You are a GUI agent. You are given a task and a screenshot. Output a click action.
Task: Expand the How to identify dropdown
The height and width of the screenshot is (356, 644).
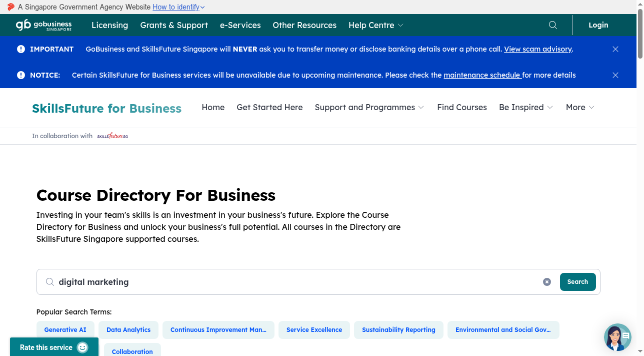(x=178, y=7)
